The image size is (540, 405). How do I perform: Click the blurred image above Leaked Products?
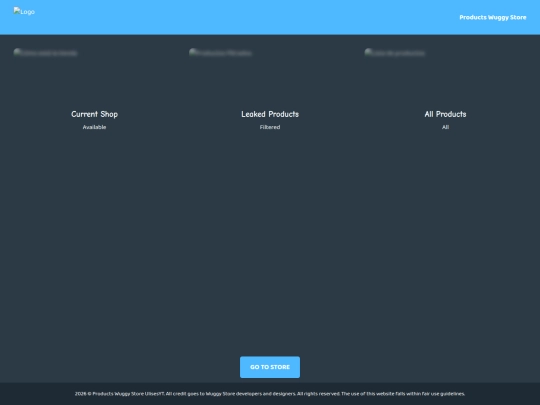pos(220,53)
